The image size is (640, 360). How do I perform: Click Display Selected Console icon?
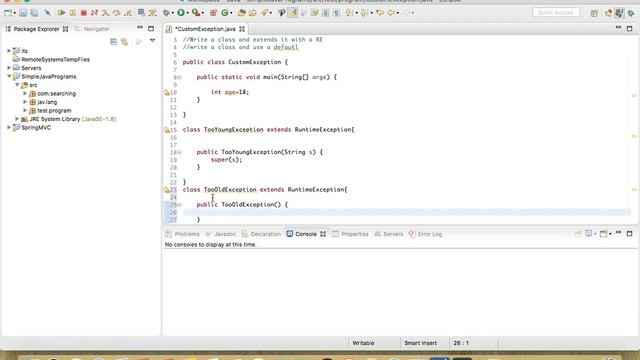point(589,233)
